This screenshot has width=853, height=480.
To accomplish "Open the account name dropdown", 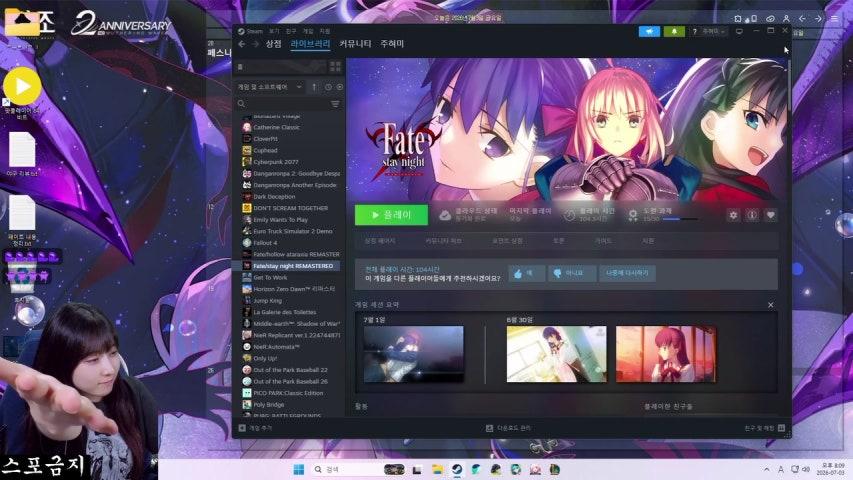I will coord(713,32).
